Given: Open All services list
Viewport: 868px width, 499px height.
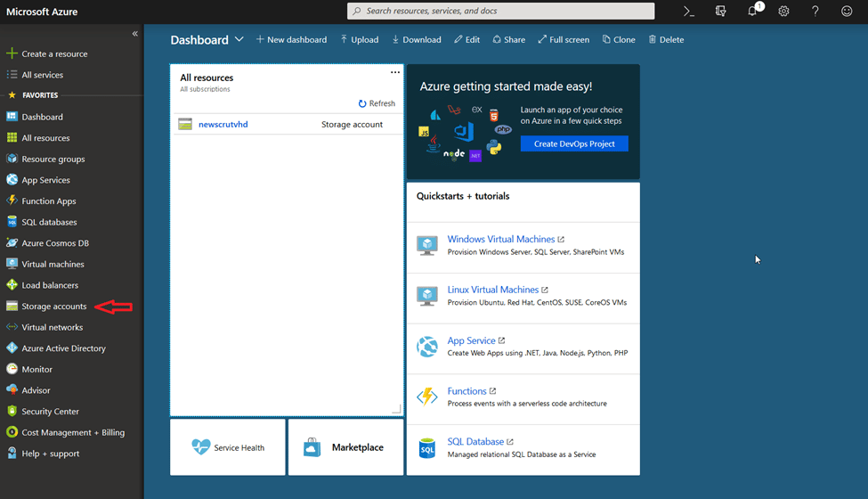Looking at the screenshot, I should pos(42,75).
